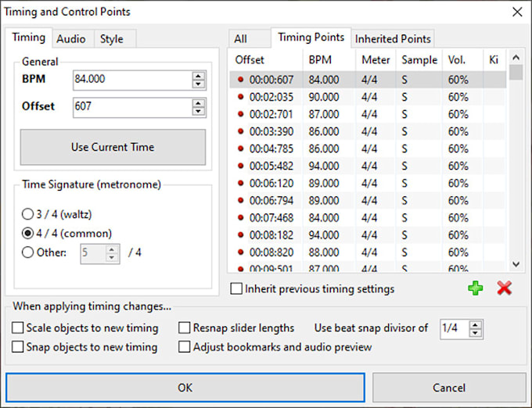The width and height of the screenshot is (532, 408).
Task: Check Scale objects to new timing
Action: 18,328
